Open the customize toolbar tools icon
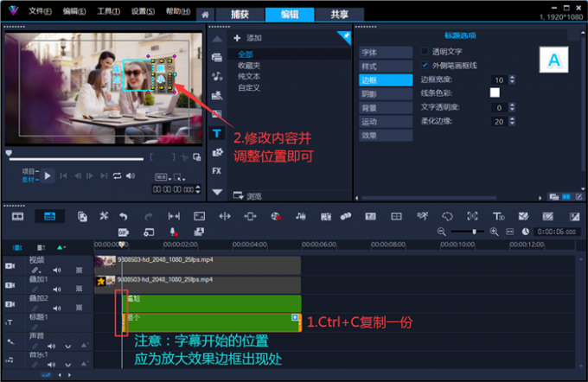Screen dimensions: 588x382 104,216
